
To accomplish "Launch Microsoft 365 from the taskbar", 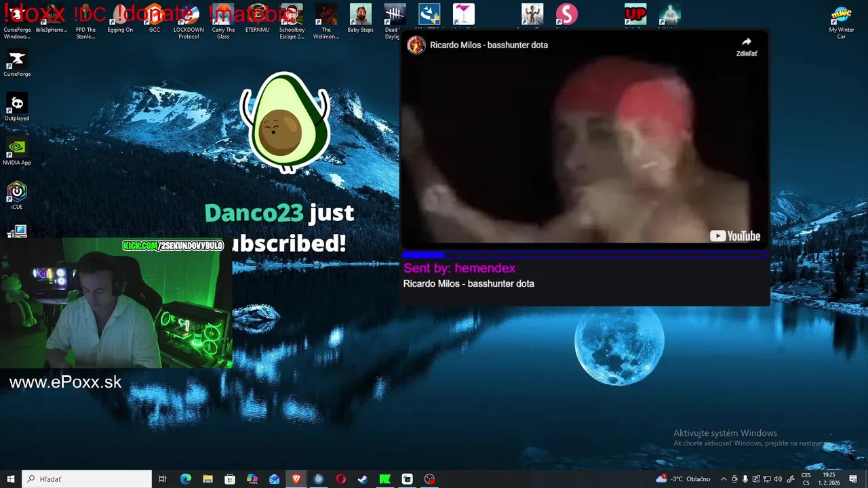I will click(252, 479).
